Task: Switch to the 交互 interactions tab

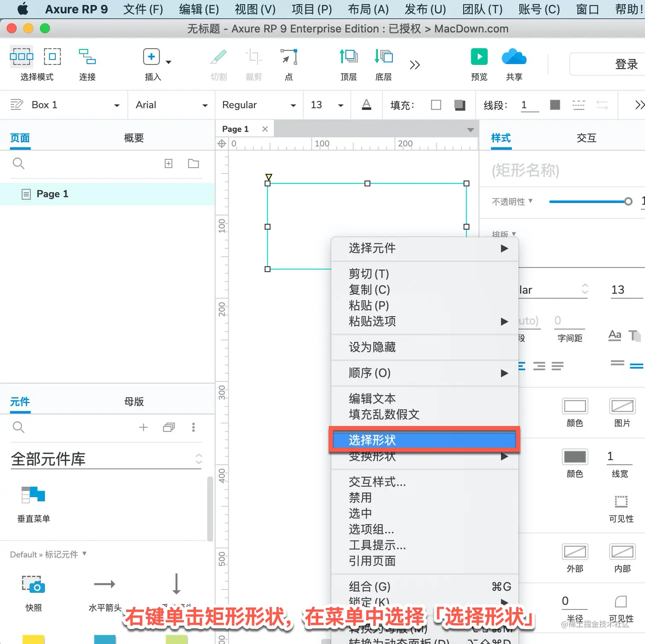Action: [x=587, y=138]
